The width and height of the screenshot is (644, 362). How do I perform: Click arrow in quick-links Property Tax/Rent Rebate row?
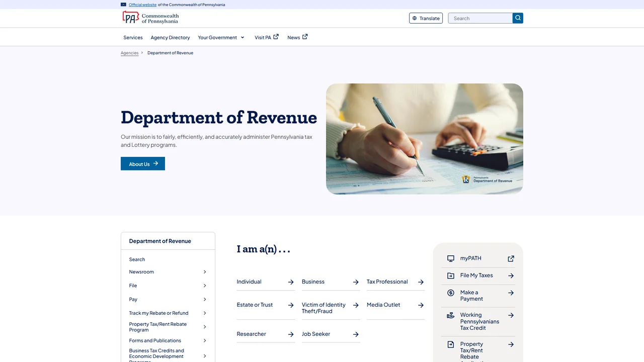(x=511, y=344)
